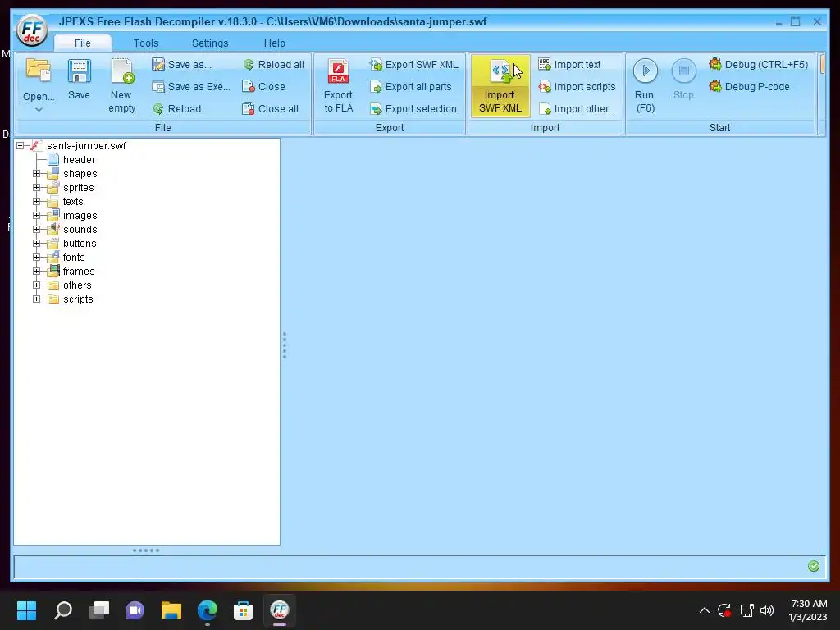840x630 pixels.
Task: Click the vertical splitter handle dots
Action: (x=285, y=345)
